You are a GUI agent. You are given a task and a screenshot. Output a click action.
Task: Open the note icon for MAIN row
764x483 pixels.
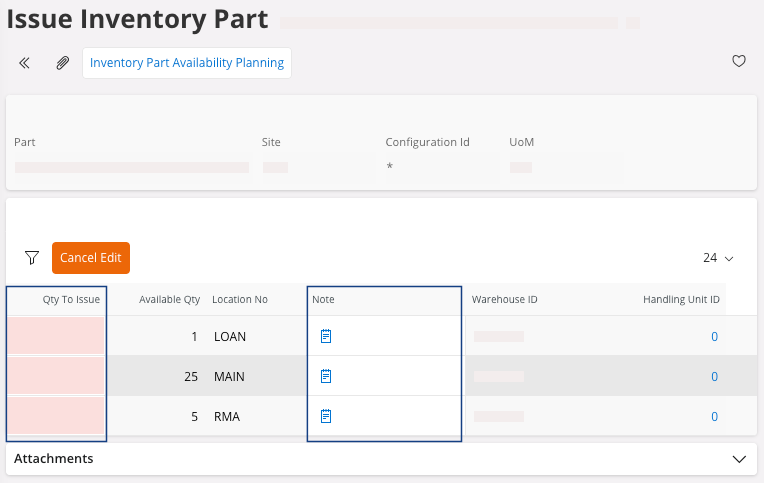pyautogui.click(x=325, y=377)
